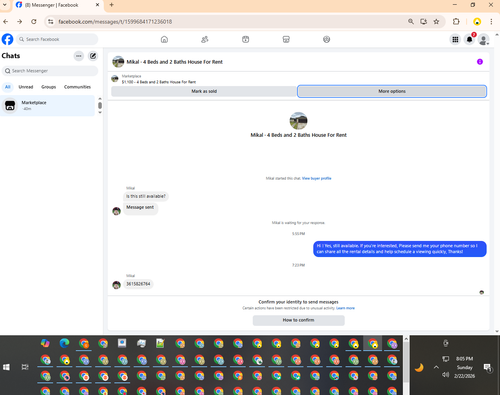
Task: Click the Learn more link
Action: pos(345,308)
